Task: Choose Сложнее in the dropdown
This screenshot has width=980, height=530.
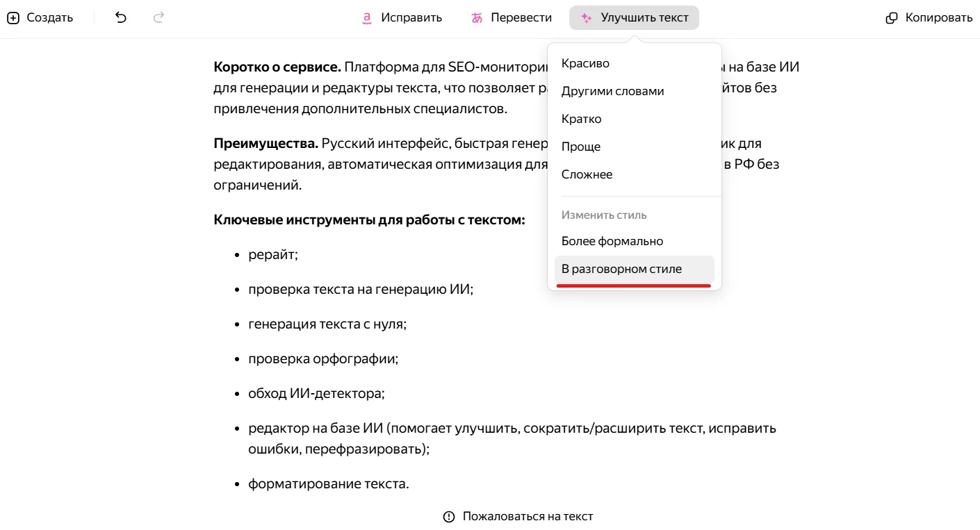Action: tap(587, 174)
